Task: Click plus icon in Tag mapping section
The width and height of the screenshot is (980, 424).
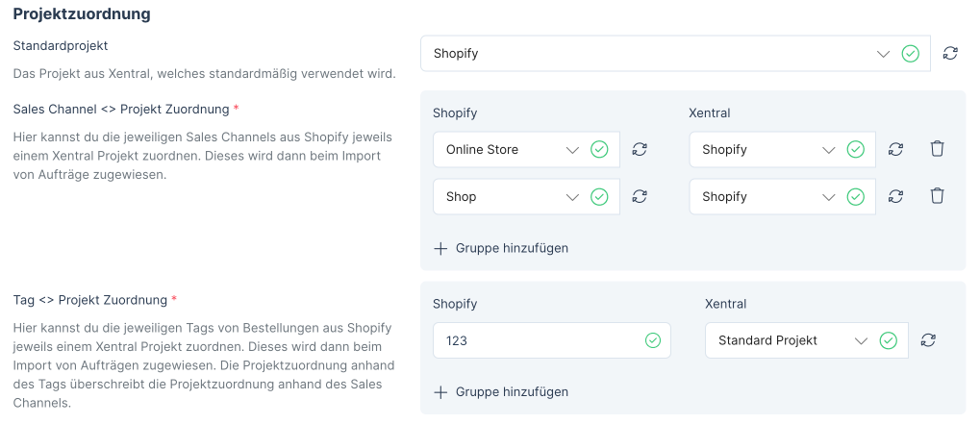Action: [x=441, y=392]
